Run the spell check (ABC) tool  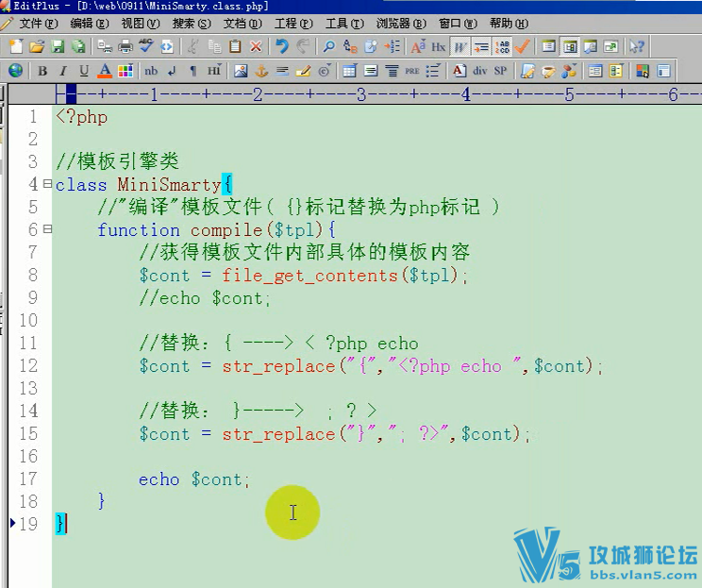point(146,46)
